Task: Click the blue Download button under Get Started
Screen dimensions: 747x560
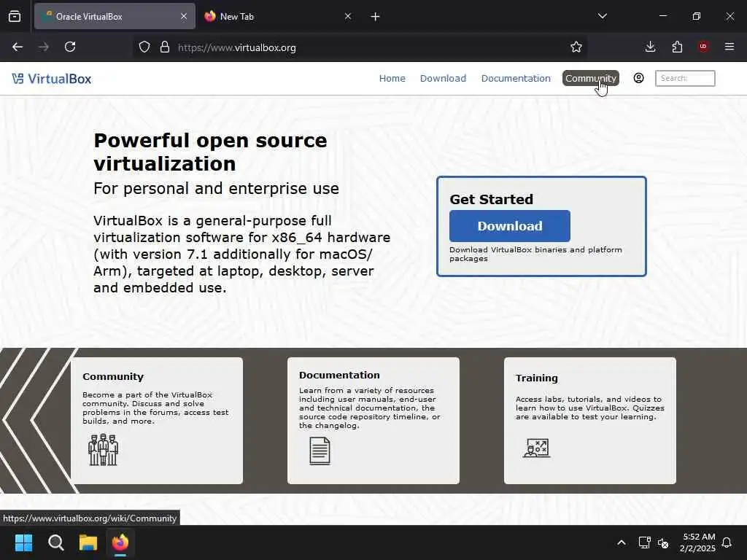Action: coord(510,226)
